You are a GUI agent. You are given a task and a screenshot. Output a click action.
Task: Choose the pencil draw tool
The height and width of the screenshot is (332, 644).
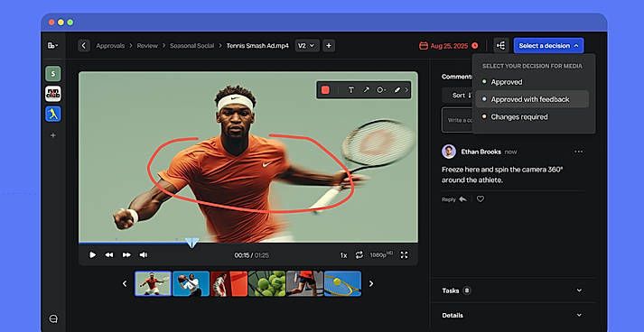397,90
